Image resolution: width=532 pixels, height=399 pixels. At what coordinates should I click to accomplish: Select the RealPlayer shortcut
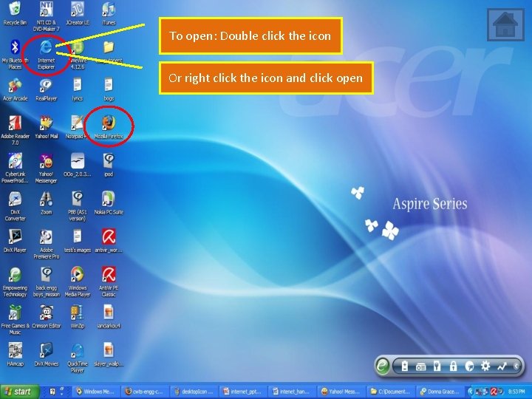pos(46,89)
